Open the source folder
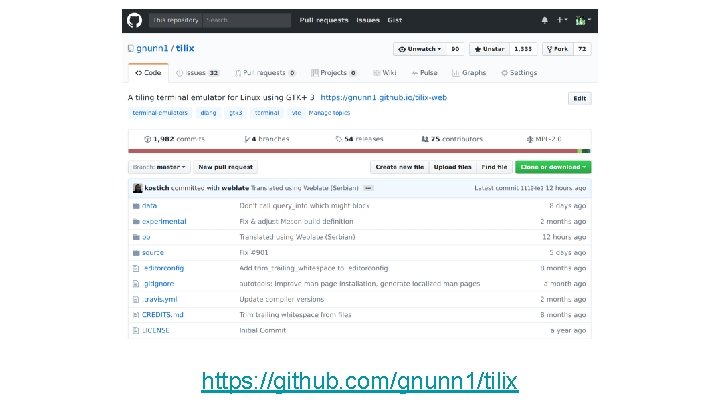Image resolution: width=720 pixels, height=405 pixels. coord(152,253)
